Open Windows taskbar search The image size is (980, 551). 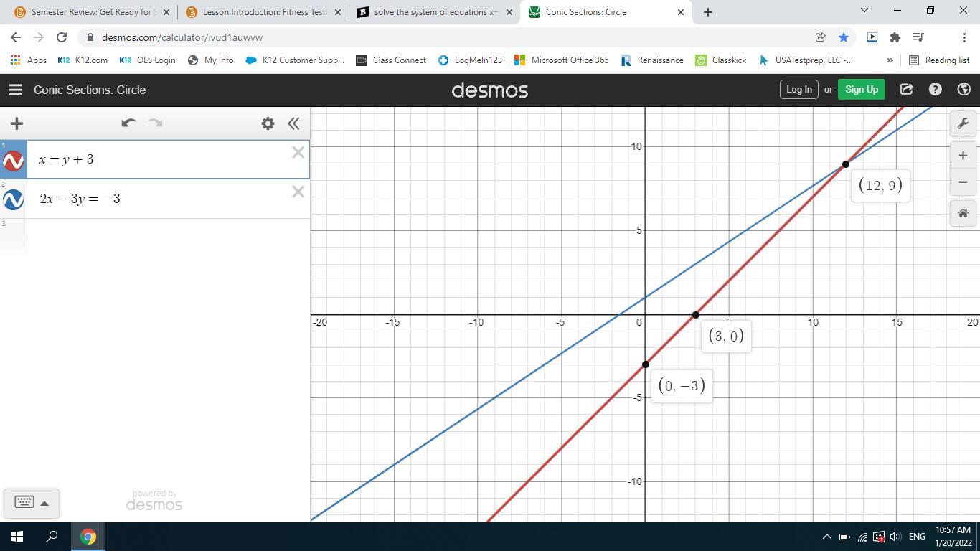click(52, 537)
